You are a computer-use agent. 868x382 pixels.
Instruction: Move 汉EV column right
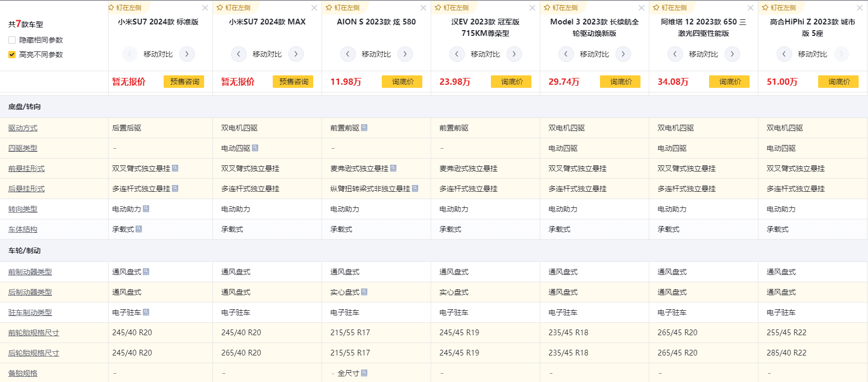click(x=514, y=54)
